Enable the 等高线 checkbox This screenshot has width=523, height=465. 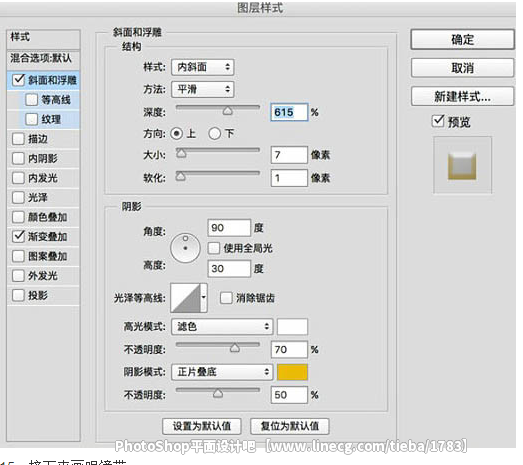32,100
